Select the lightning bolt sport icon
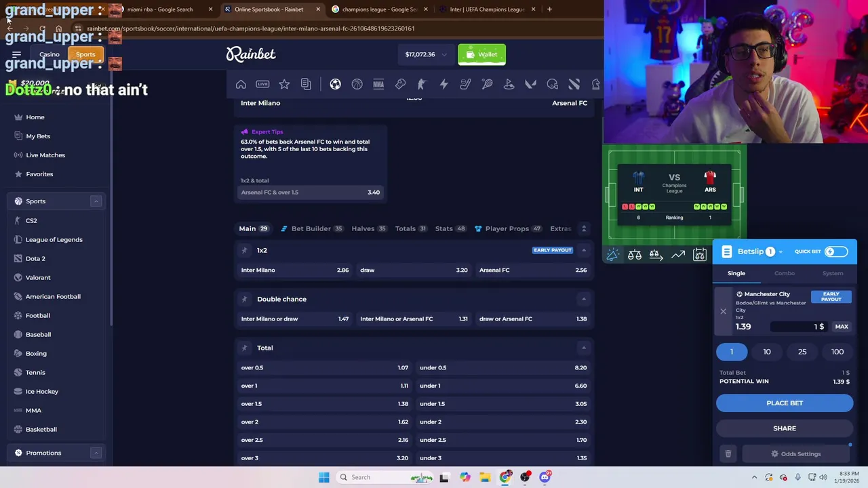The width and height of the screenshot is (868, 488). [443, 84]
